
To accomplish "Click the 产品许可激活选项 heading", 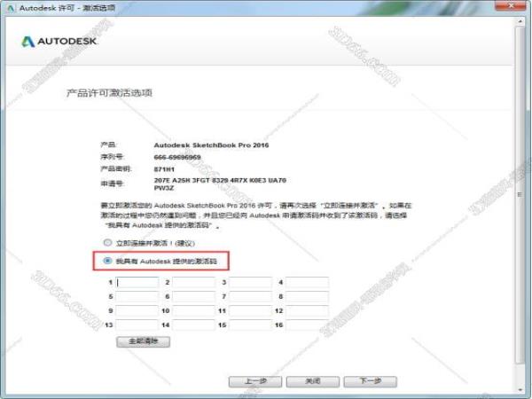I will [x=109, y=93].
